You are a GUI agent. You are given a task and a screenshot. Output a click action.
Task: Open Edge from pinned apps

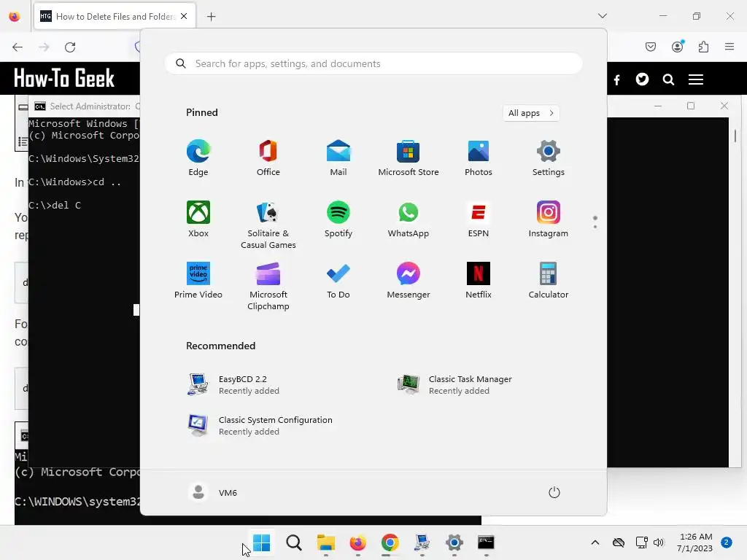click(198, 157)
